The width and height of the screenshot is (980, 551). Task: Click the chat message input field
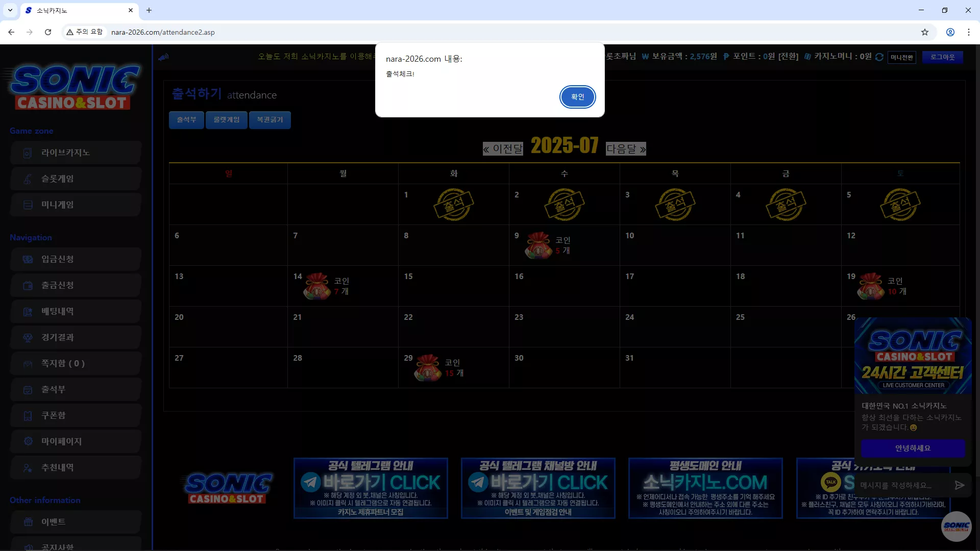click(902, 485)
